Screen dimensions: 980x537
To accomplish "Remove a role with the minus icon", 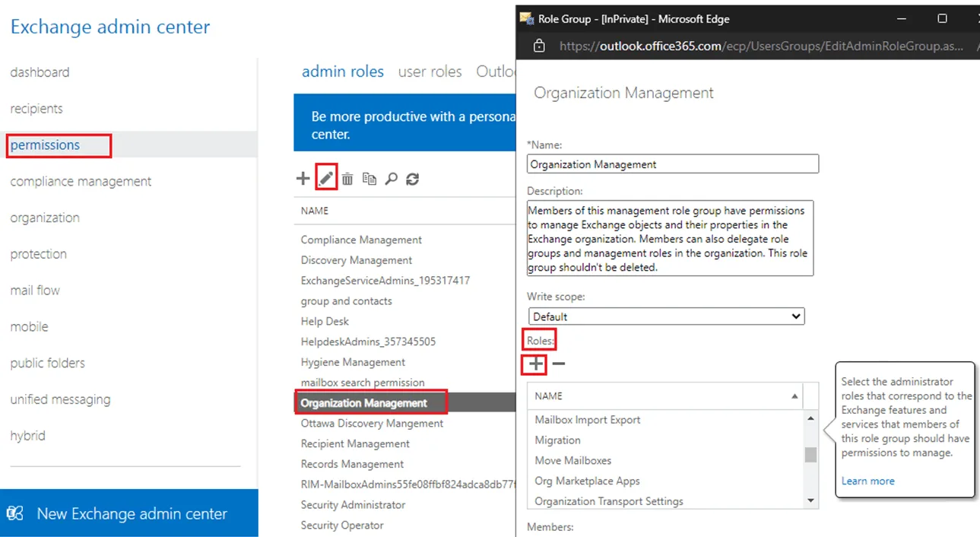I will click(559, 364).
